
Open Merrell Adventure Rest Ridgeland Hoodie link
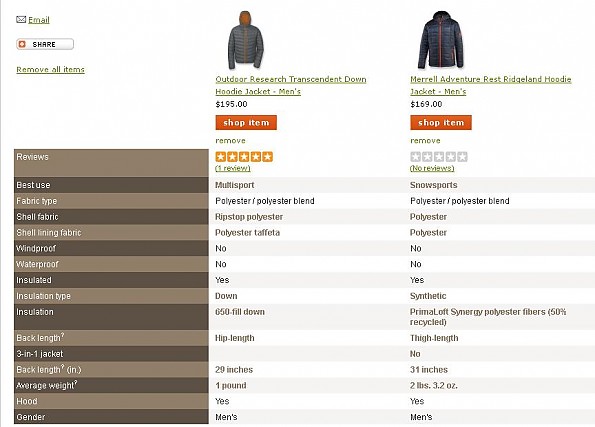coord(491,85)
